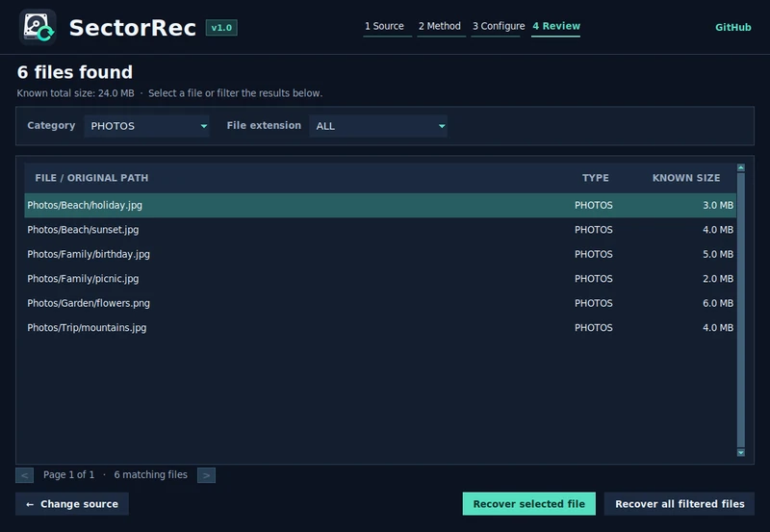Click the '6 files found' heading
This screenshot has width=770, height=532.
[x=75, y=72]
